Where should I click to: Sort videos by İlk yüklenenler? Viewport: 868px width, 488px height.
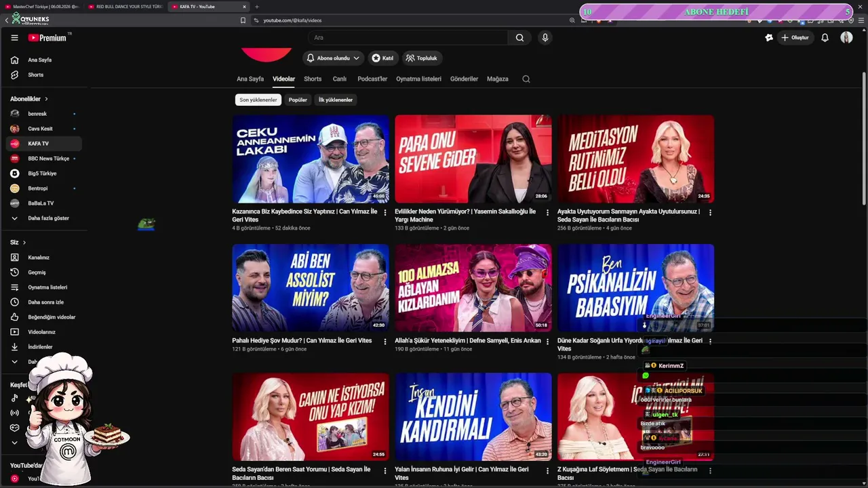[336, 100]
